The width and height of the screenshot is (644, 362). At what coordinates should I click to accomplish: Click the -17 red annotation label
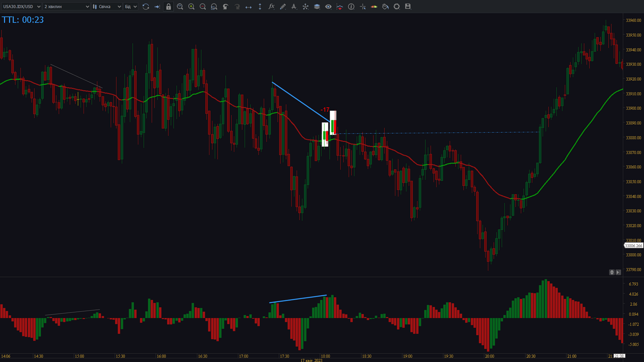pos(325,110)
